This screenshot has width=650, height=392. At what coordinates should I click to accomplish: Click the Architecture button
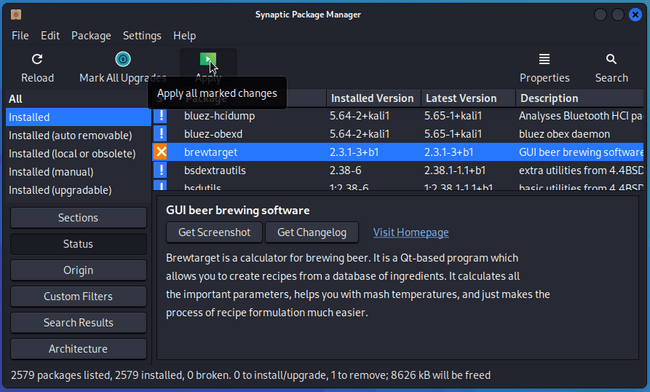tap(78, 349)
